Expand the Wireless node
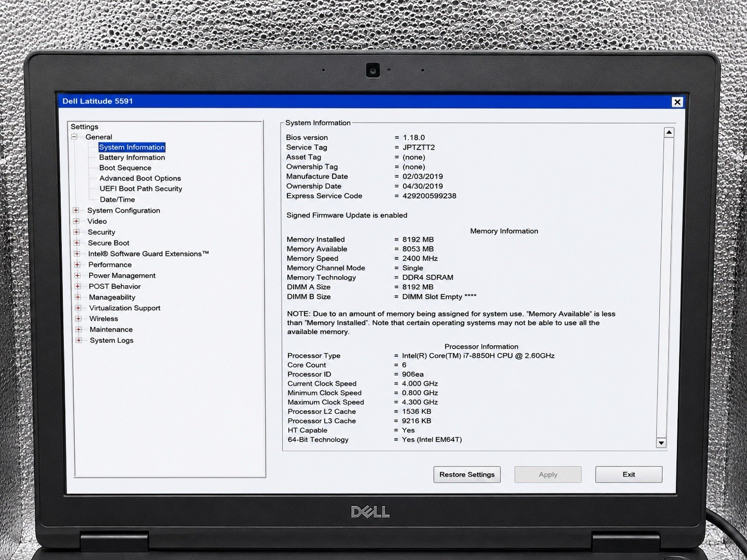The height and width of the screenshot is (560, 747). tap(78, 319)
